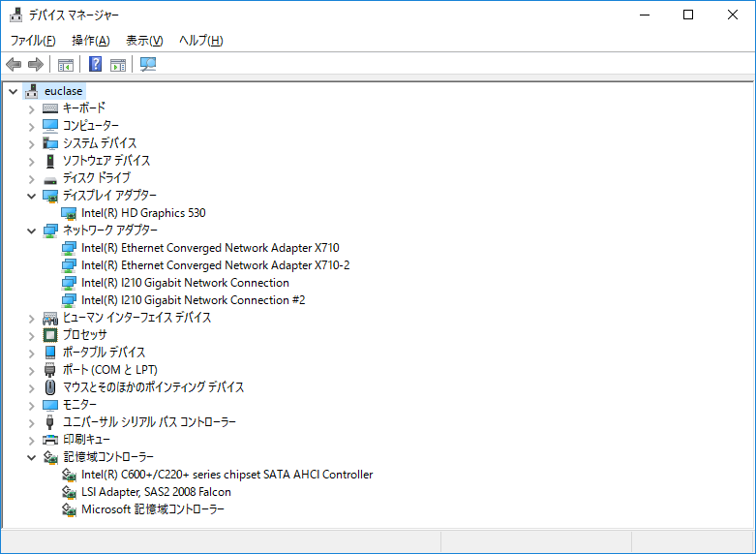Open Help with the question mark icon
The width and height of the screenshot is (756, 554).
pos(96,64)
